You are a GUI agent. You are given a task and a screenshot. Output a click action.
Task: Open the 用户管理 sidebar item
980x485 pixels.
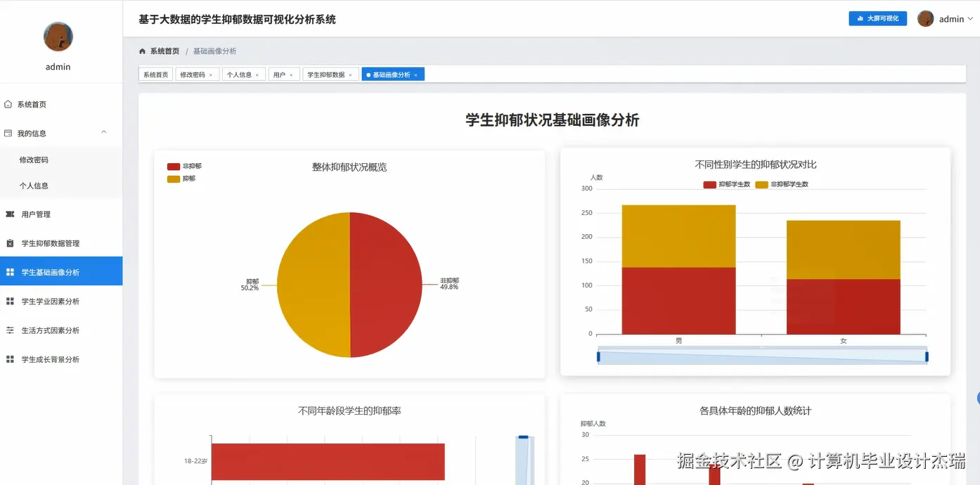[61, 214]
